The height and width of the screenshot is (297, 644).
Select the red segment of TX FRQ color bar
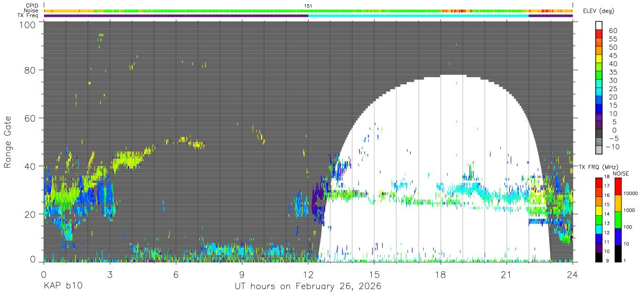(x=598, y=182)
